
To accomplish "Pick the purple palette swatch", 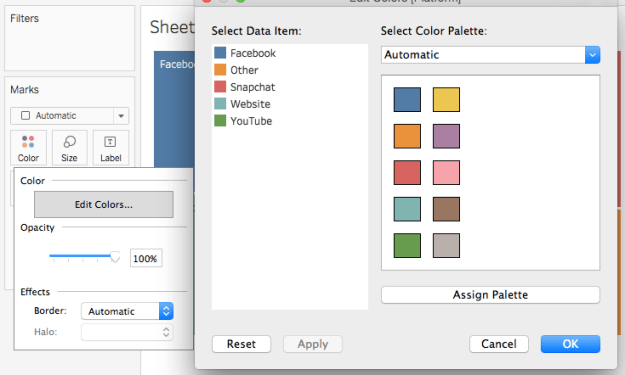I will [x=446, y=136].
